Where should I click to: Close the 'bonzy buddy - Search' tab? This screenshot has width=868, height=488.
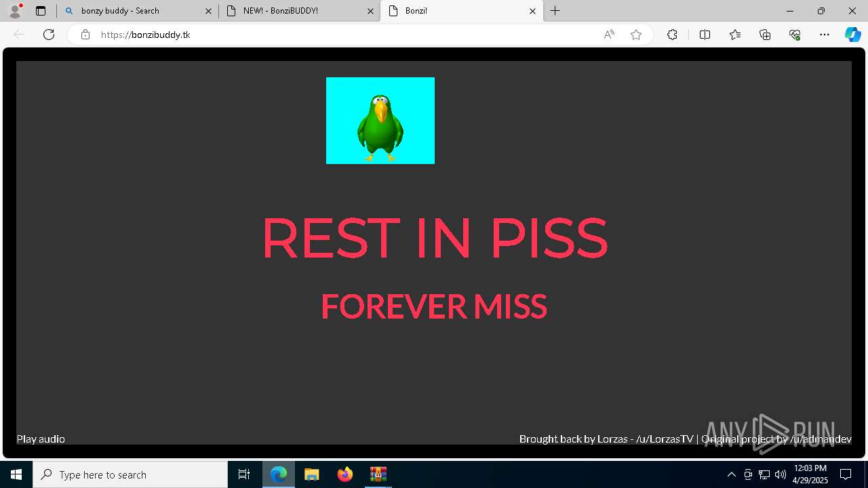[208, 11]
